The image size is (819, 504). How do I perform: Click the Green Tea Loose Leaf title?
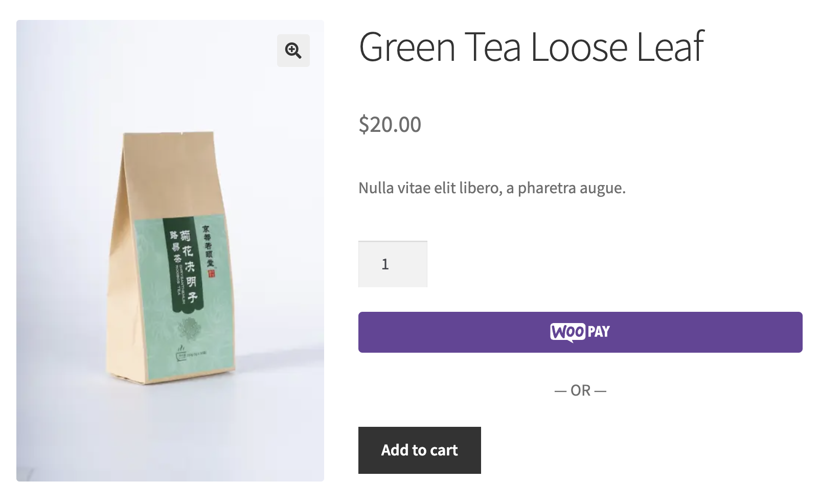tap(532, 49)
